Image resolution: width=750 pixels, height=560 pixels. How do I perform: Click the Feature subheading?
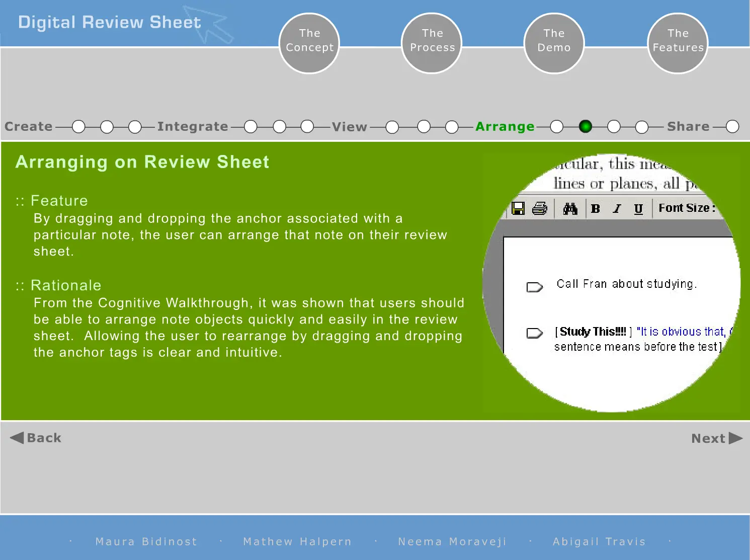59,201
